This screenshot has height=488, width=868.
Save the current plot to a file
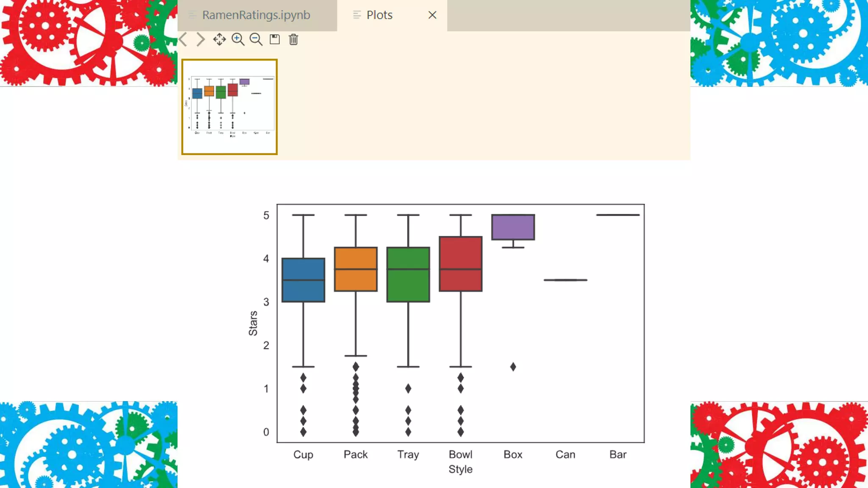pos(275,39)
